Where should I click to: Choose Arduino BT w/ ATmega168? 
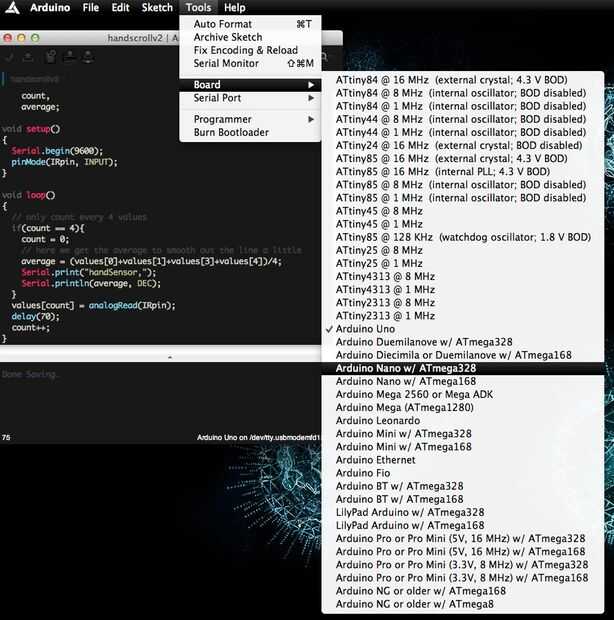click(463, 499)
